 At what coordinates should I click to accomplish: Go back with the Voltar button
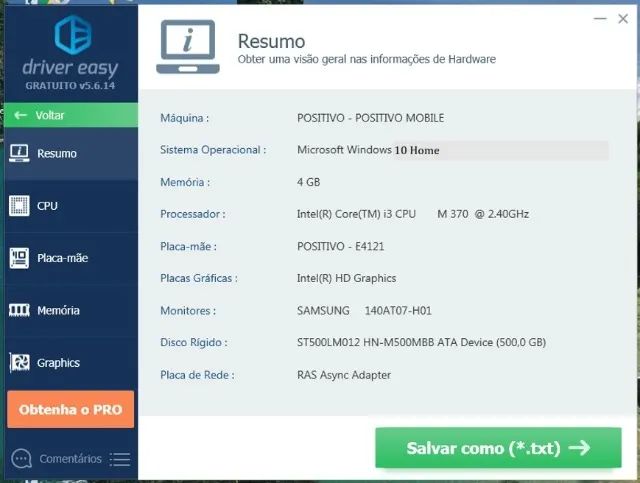tap(71, 115)
